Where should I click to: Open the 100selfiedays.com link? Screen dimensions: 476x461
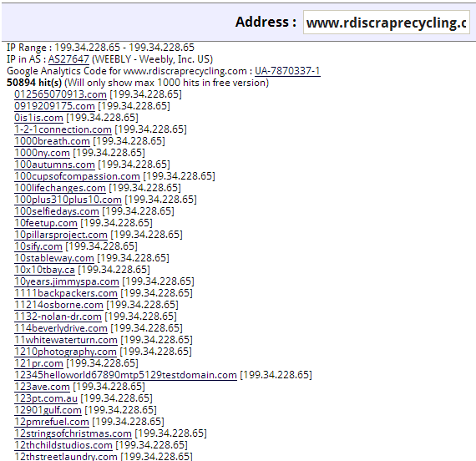57,211
